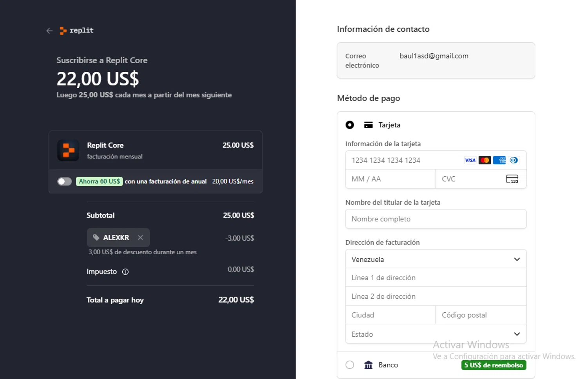
Task: Focus the Código postal field
Action: [481, 315]
